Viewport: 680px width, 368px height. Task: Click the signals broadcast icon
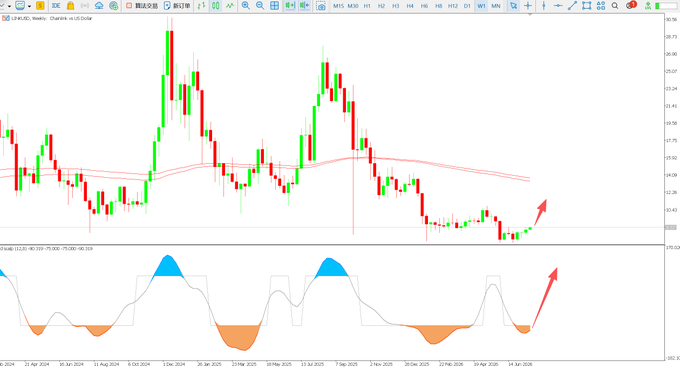85,6
